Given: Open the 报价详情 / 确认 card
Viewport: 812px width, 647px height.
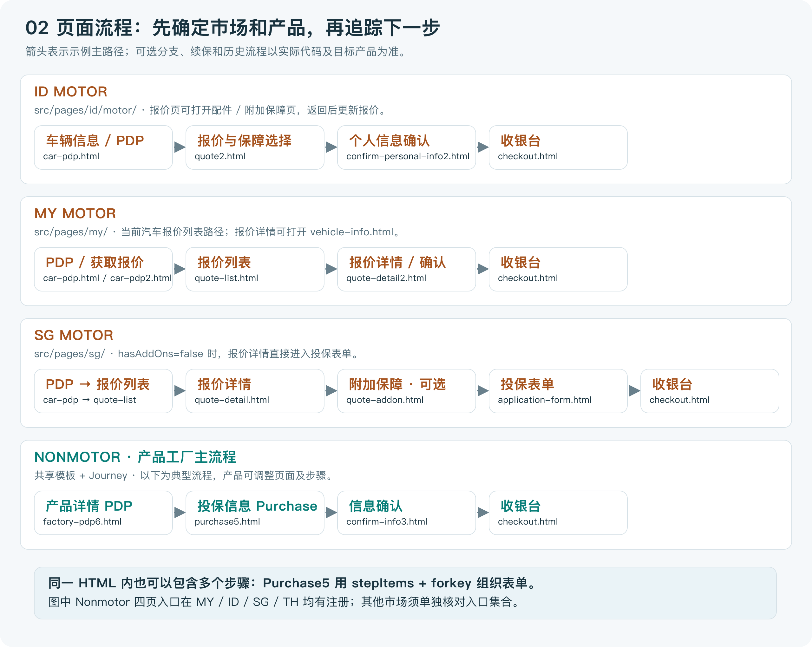Looking at the screenshot, I should (406, 269).
